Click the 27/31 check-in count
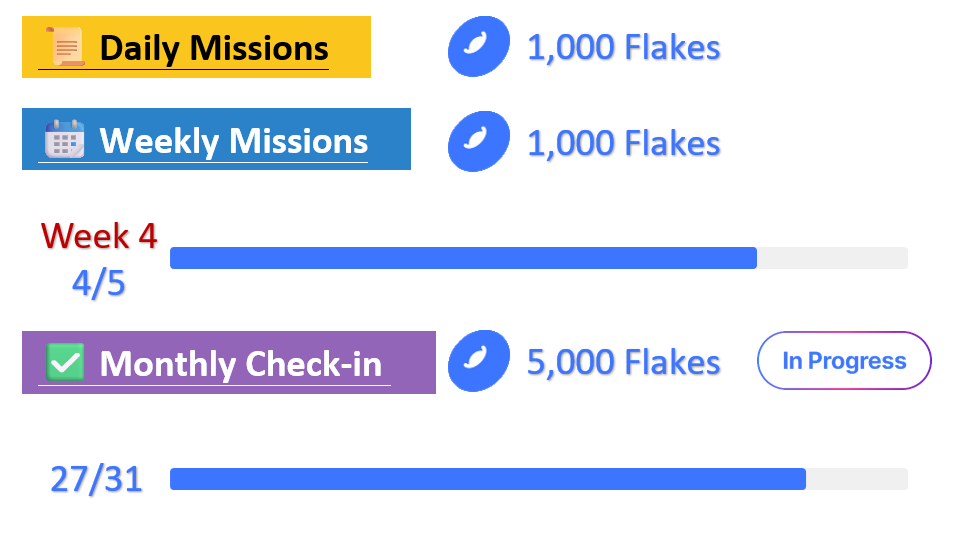Viewport: 962px width, 534px height. (x=96, y=479)
